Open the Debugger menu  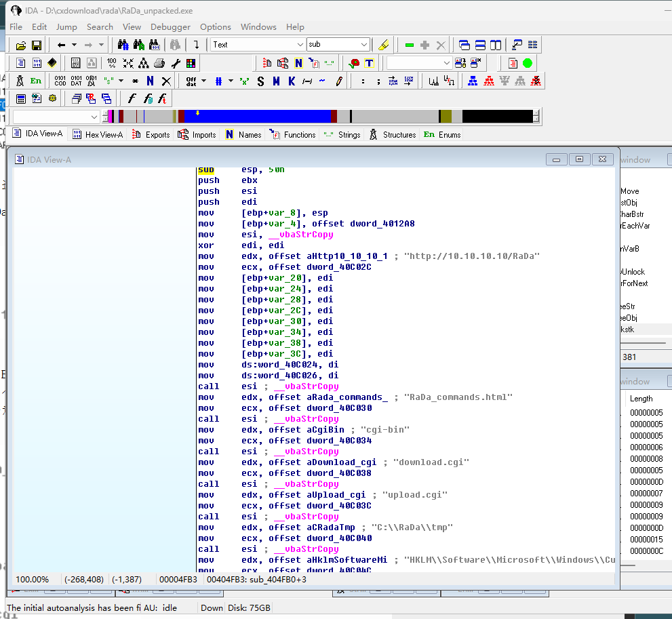170,26
